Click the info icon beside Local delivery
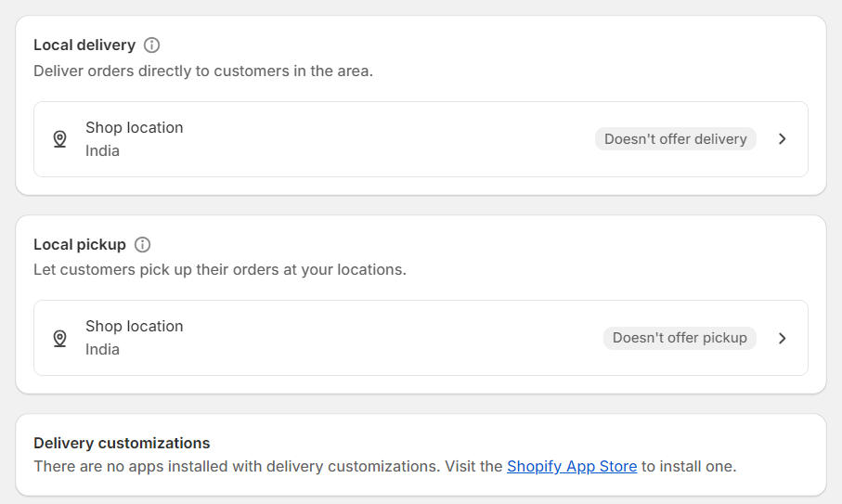Screen dimensions: 842x504 tap(152, 45)
